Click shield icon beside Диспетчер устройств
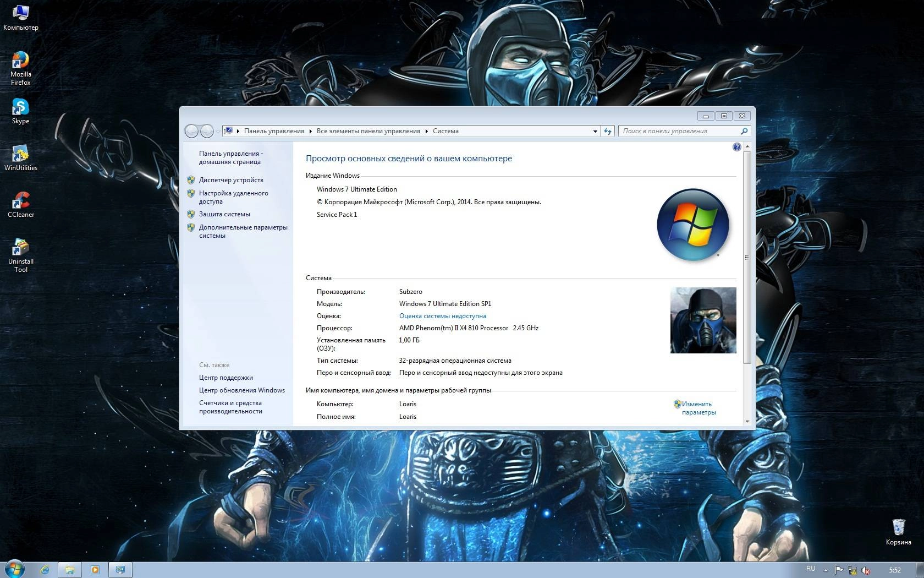The height and width of the screenshot is (578, 924). pos(191,180)
